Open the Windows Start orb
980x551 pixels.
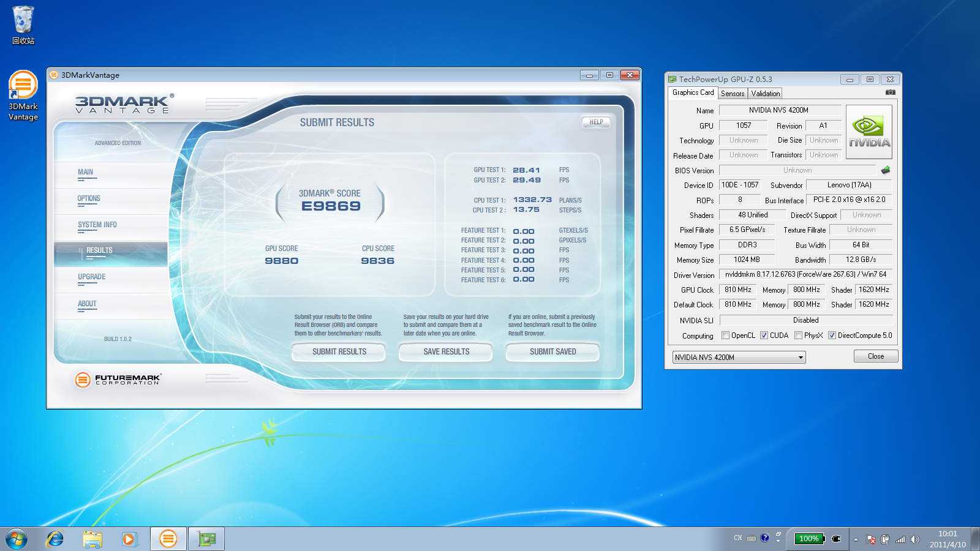[17, 539]
